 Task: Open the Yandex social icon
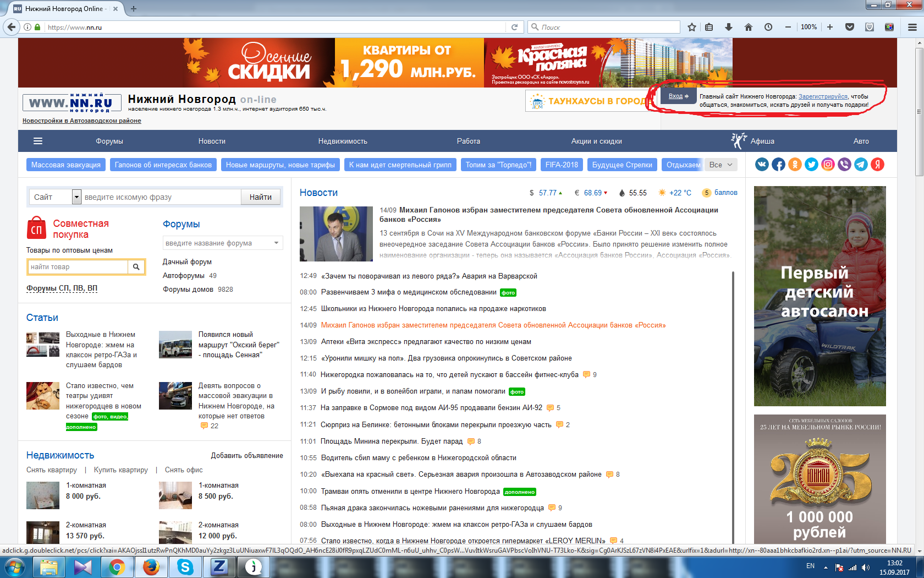pos(877,165)
